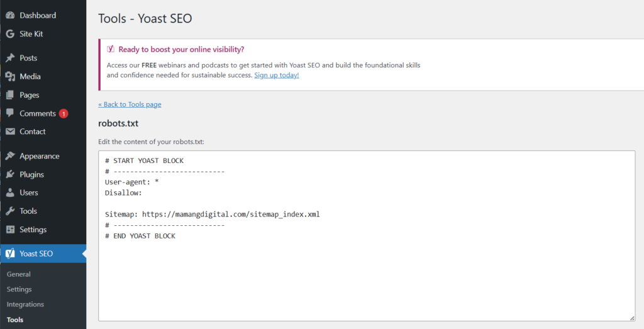Click the Yoast icon in the notice banner
Screen dimensions: 644x329
111,49
